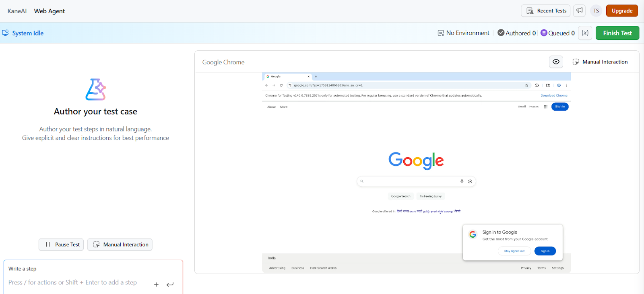Click the Google Search button
Viewport: 644px width, 294px height.
coord(401,196)
